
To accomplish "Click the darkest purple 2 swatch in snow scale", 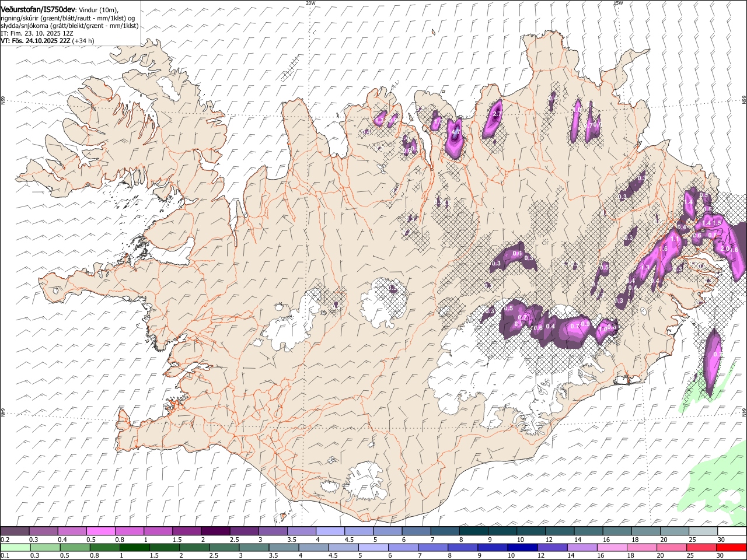I will pos(215,531).
